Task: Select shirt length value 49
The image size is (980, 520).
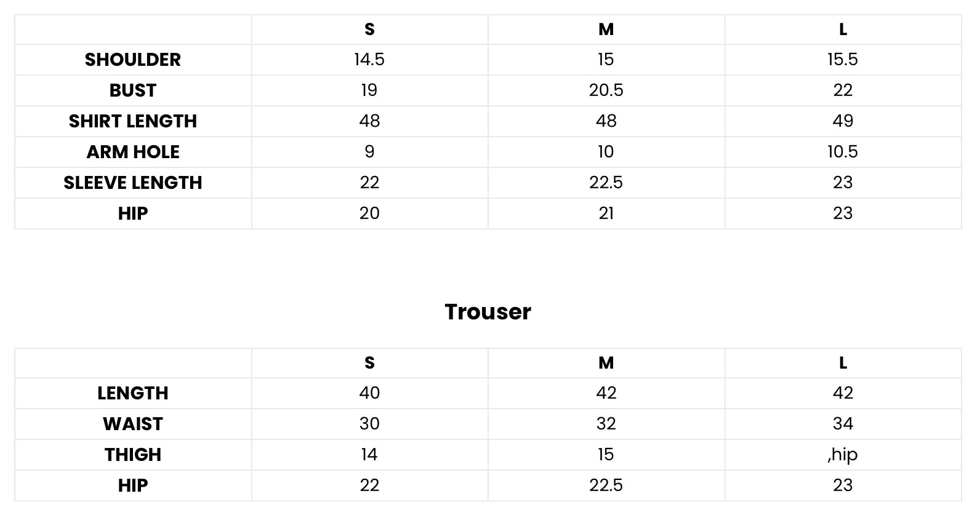Action: 843,121
